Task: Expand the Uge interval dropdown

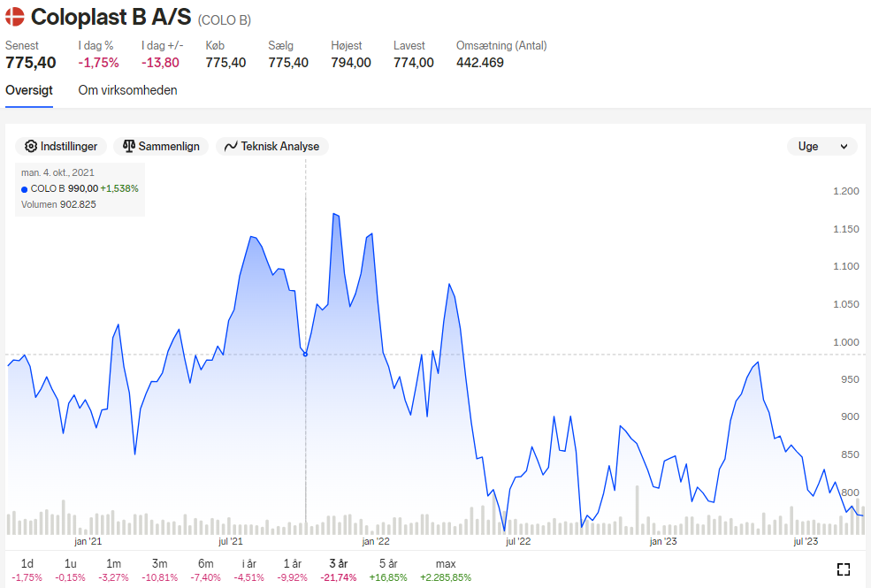Action: coord(822,146)
